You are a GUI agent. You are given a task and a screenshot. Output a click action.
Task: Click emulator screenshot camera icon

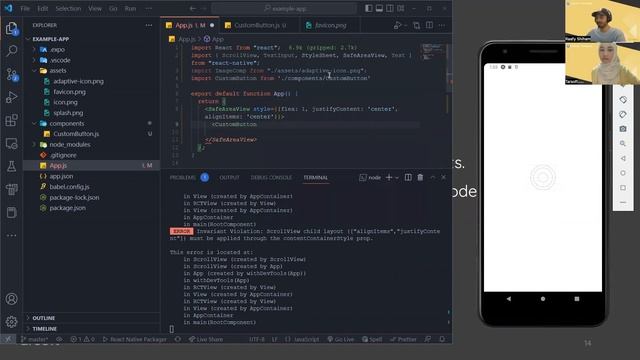pos(623,129)
